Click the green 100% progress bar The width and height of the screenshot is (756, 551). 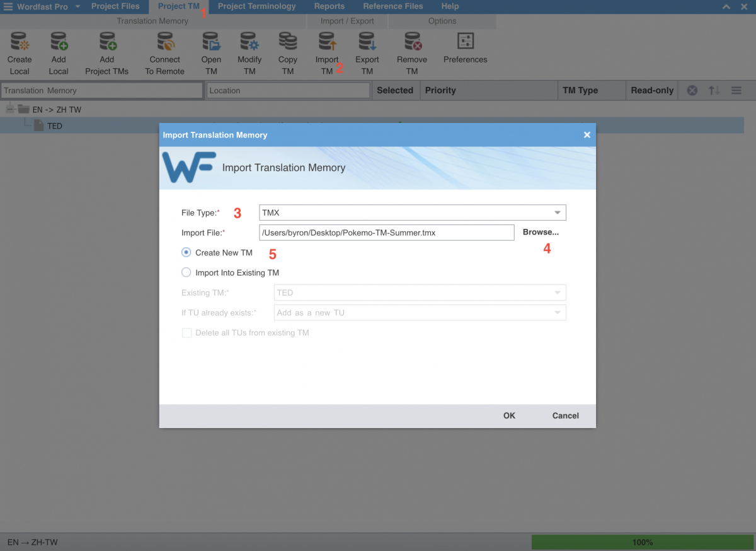click(x=642, y=542)
